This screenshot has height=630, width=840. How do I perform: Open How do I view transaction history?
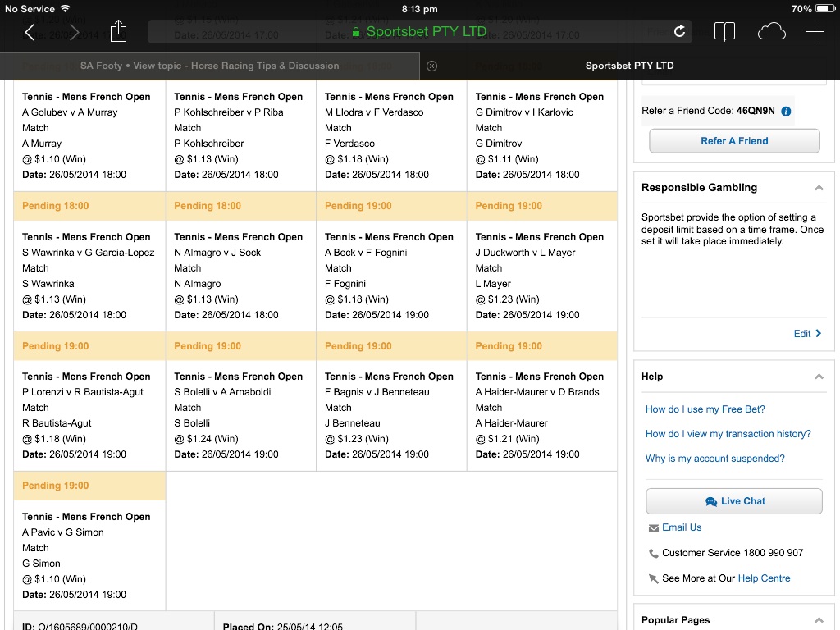pos(728,434)
